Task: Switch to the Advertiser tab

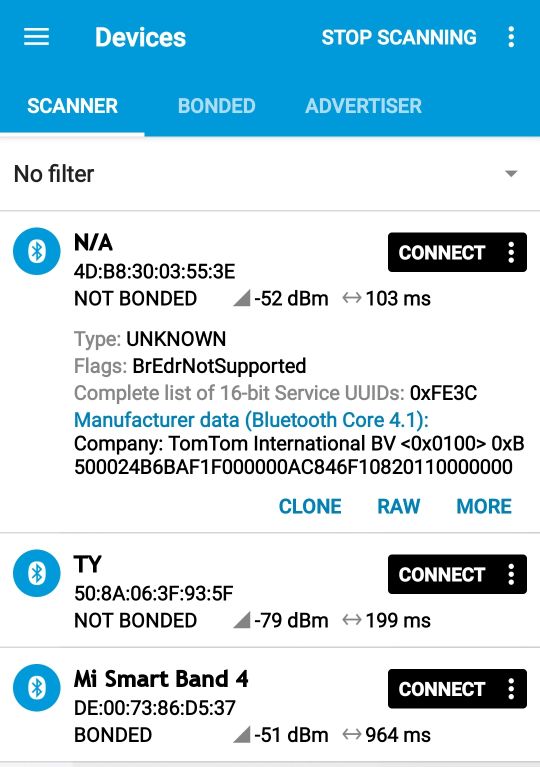Action: tap(363, 106)
